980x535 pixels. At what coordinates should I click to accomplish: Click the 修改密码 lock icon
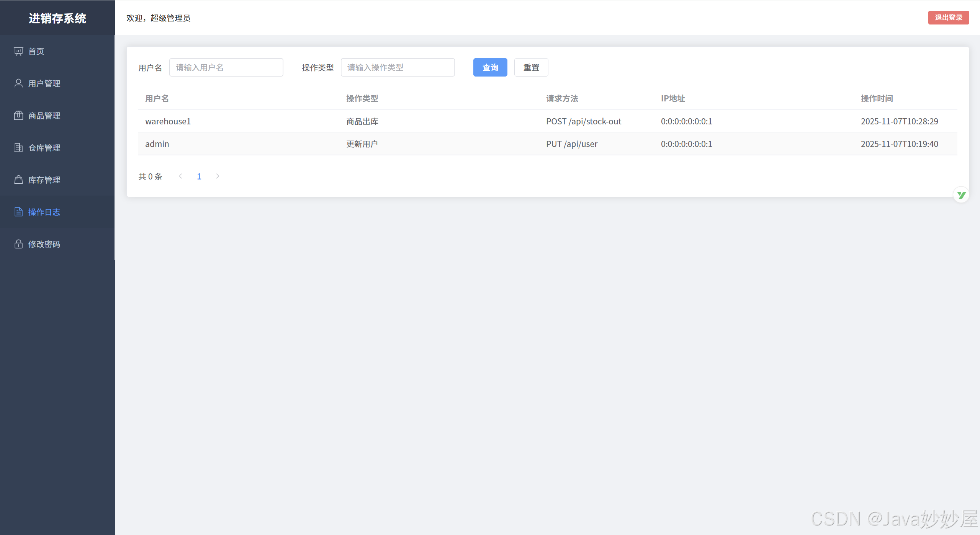pyautogui.click(x=18, y=244)
